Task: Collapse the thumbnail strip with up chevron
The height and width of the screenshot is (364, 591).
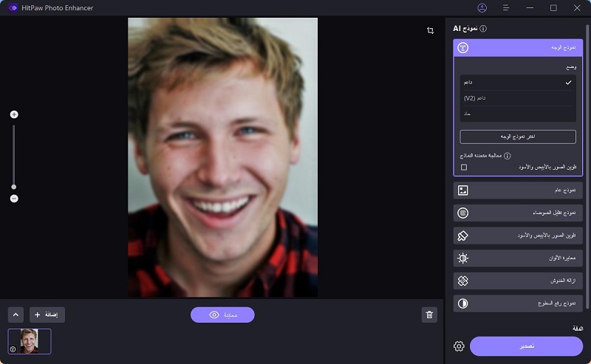Action: coord(16,315)
